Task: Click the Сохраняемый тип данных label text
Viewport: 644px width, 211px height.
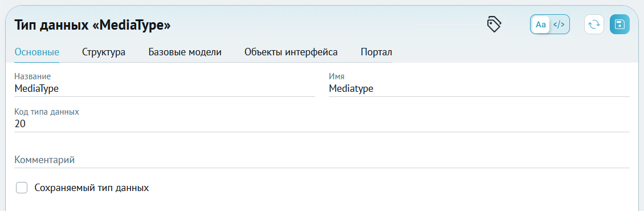Action: [92, 188]
